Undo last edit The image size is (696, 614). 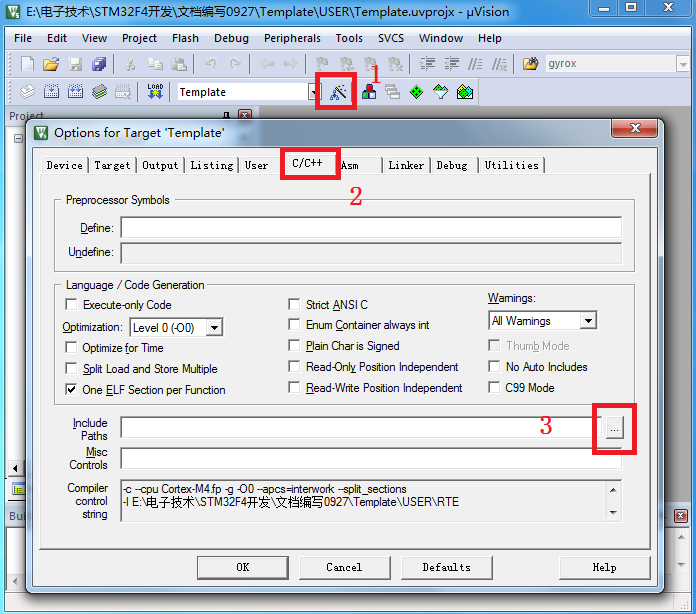[x=211, y=64]
